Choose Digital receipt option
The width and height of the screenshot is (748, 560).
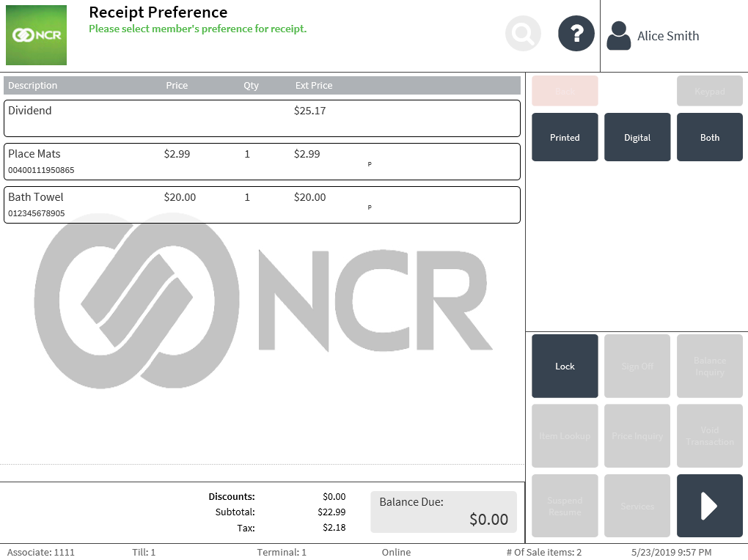(637, 137)
